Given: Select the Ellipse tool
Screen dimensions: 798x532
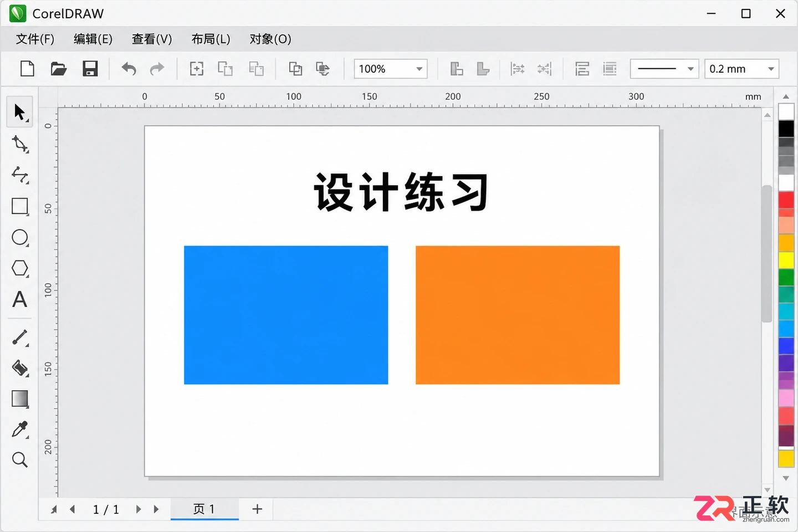Looking at the screenshot, I should (x=20, y=237).
